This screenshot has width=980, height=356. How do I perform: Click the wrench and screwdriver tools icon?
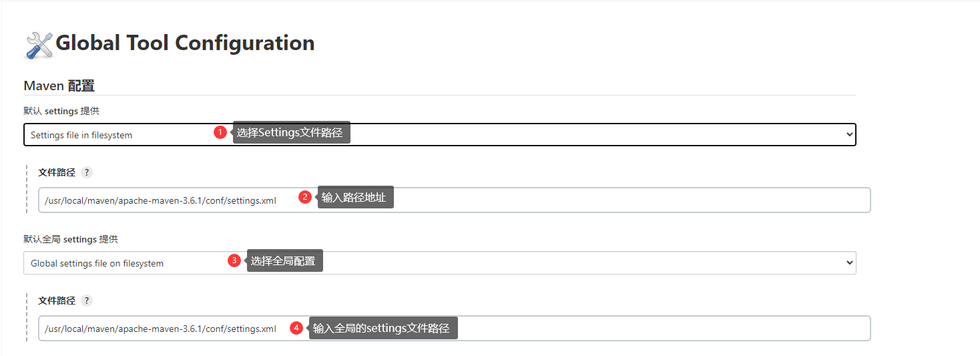pyautogui.click(x=39, y=45)
